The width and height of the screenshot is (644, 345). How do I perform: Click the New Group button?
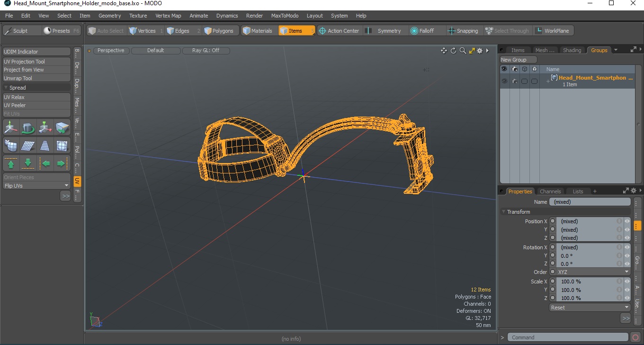pos(519,60)
